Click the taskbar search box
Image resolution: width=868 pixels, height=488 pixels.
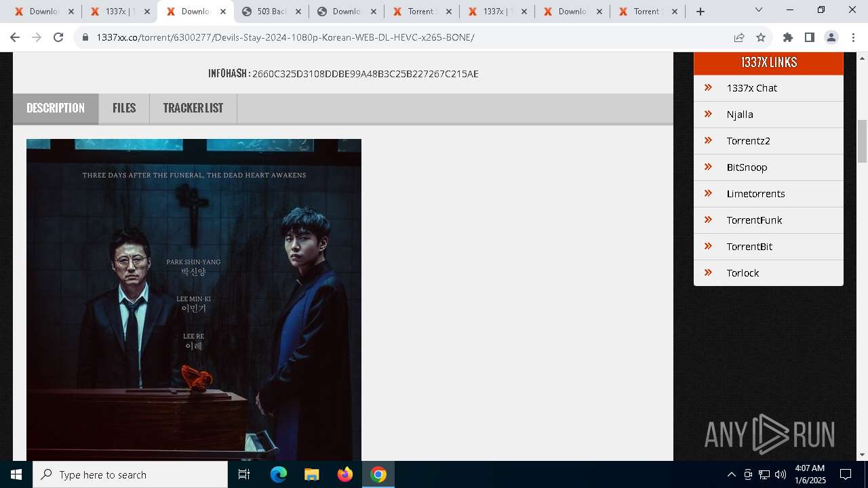pyautogui.click(x=130, y=474)
